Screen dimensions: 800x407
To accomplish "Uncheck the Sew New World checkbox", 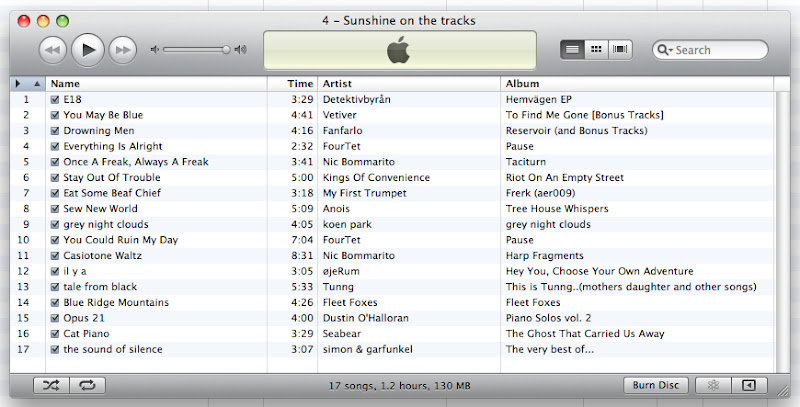I will click(x=55, y=209).
